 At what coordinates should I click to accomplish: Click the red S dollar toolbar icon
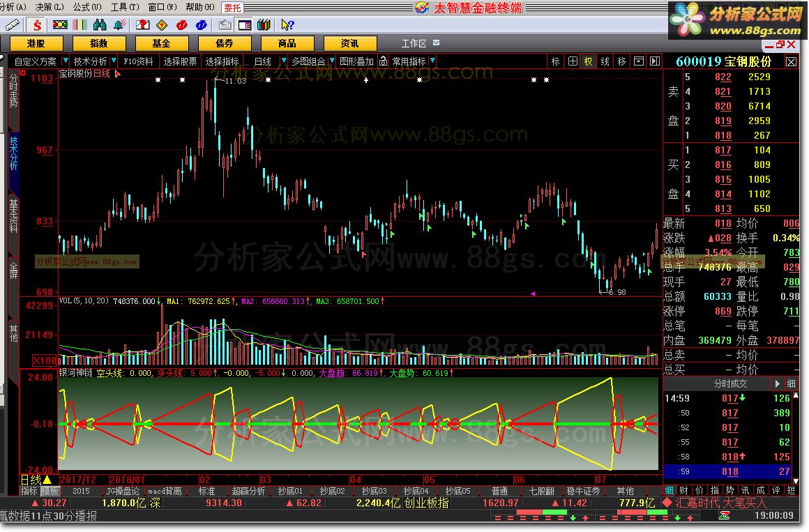tap(37, 24)
